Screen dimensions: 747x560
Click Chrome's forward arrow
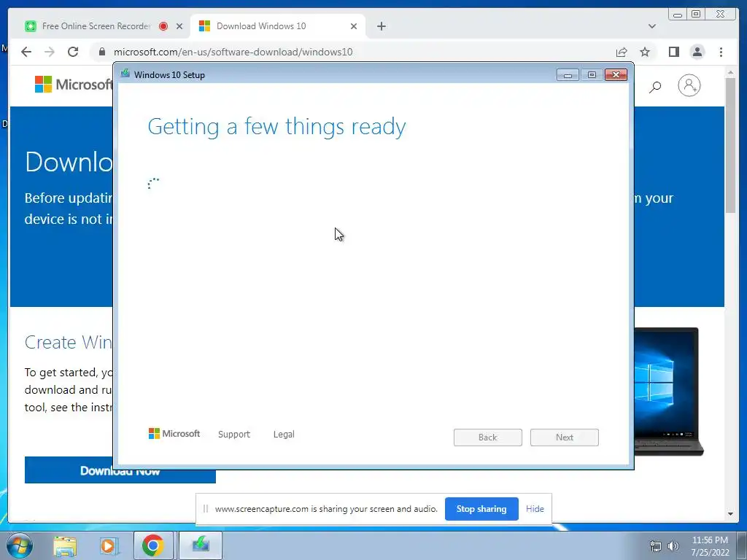50,52
